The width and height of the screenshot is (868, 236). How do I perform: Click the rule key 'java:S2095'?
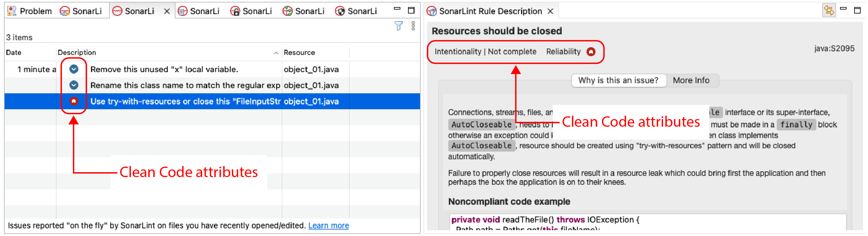tap(834, 48)
